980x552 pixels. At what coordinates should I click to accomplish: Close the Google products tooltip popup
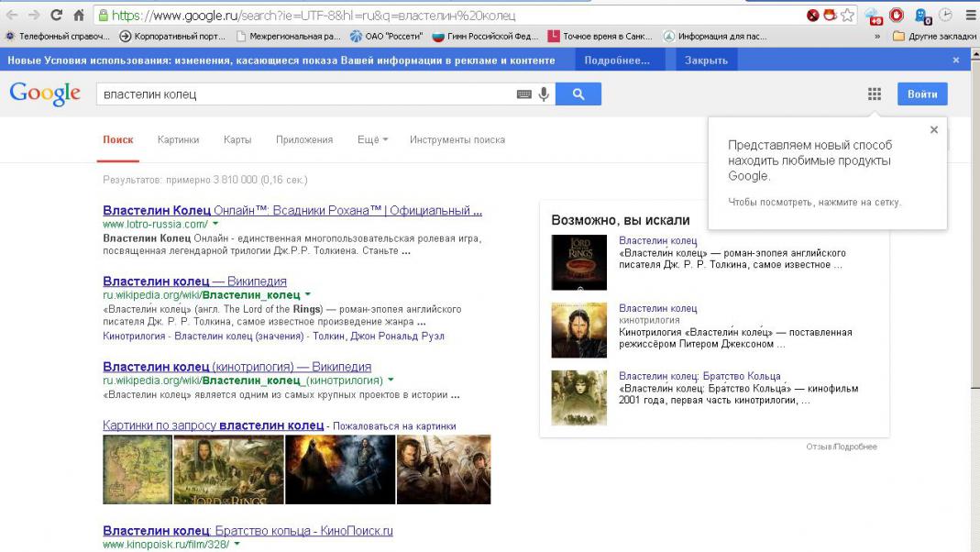click(x=933, y=130)
